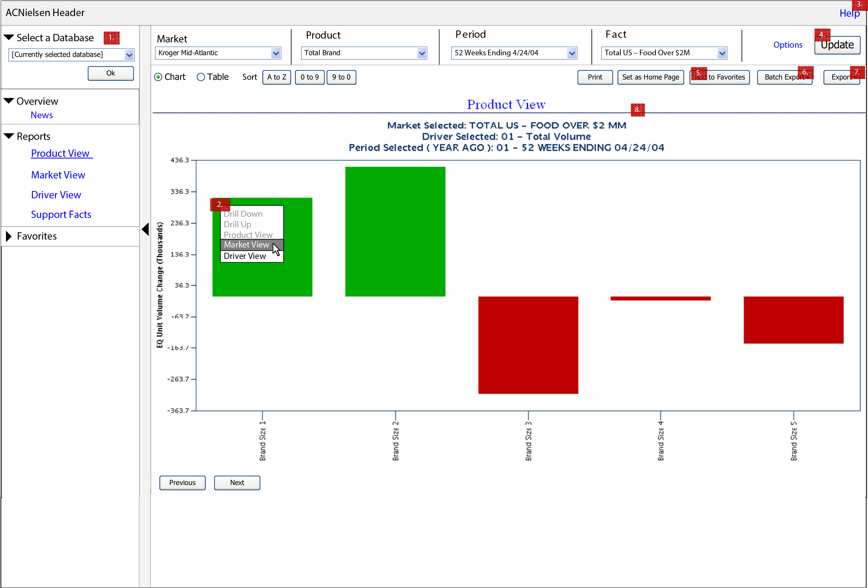The image size is (868, 588).
Task: Collapse the Reports section triangle
Action: [x=9, y=136]
